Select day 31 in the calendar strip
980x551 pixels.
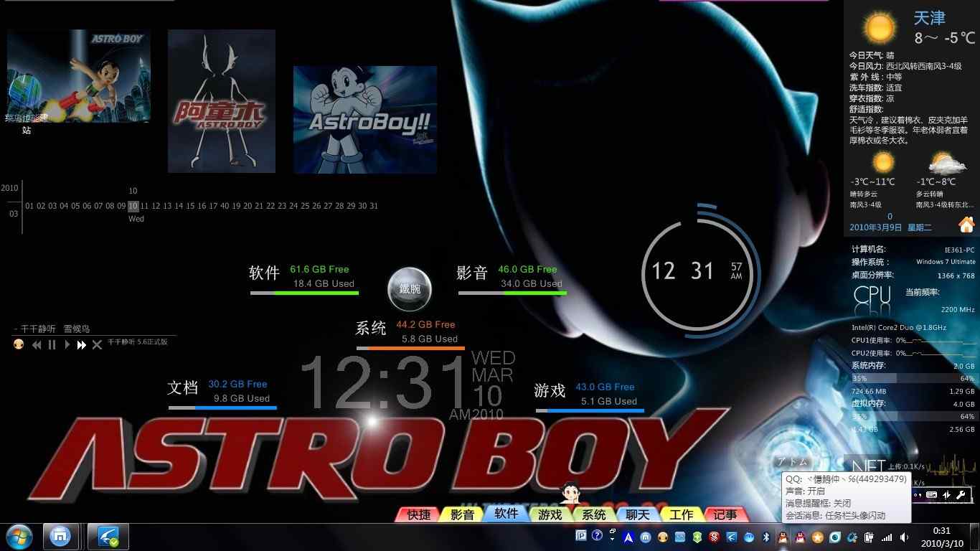click(x=373, y=206)
